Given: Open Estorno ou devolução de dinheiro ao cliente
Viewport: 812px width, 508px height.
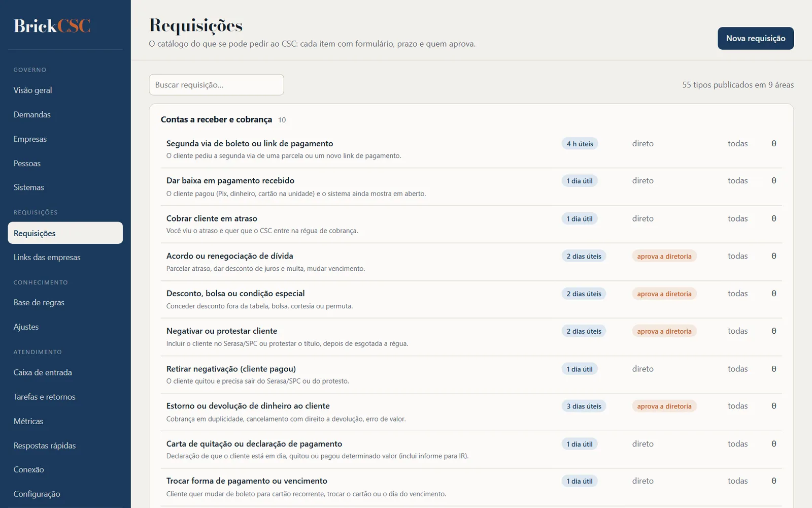Looking at the screenshot, I should [x=471, y=412].
